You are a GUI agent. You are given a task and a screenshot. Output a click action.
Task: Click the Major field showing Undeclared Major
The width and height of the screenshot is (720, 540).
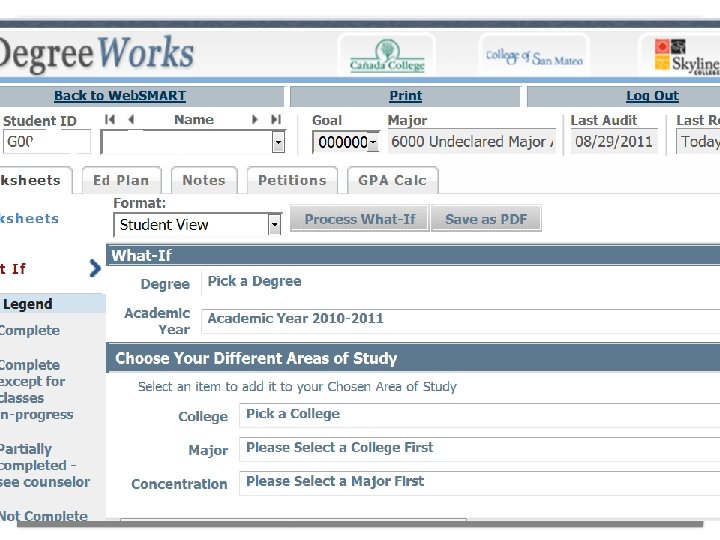tap(472, 141)
